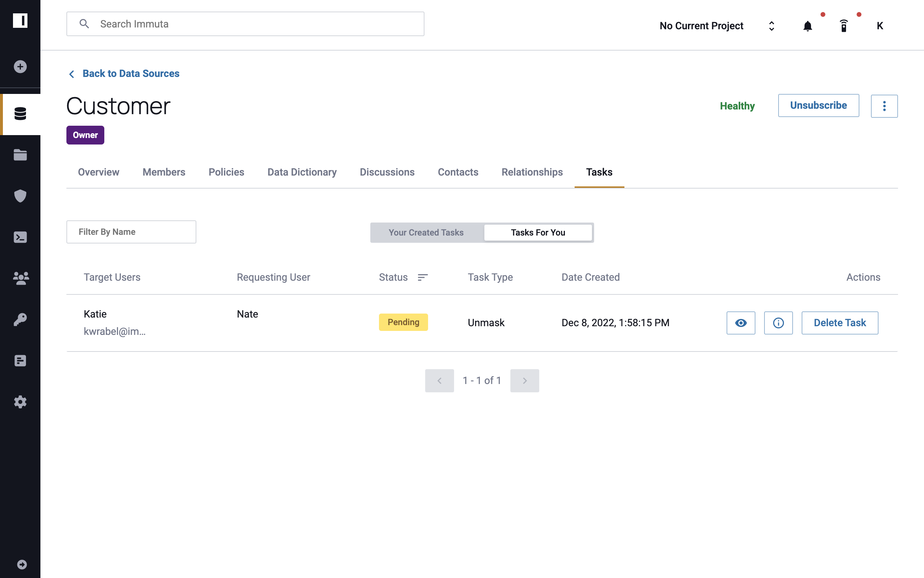Switch to the Data Dictionary tab
Image resolution: width=924 pixels, height=578 pixels.
pyautogui.click(x=302, y=172)
